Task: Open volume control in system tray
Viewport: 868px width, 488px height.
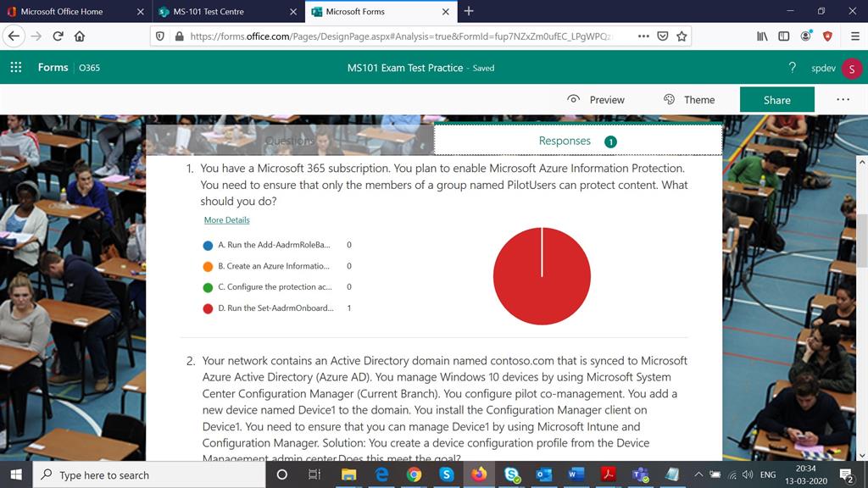Action: click(748, 474)
